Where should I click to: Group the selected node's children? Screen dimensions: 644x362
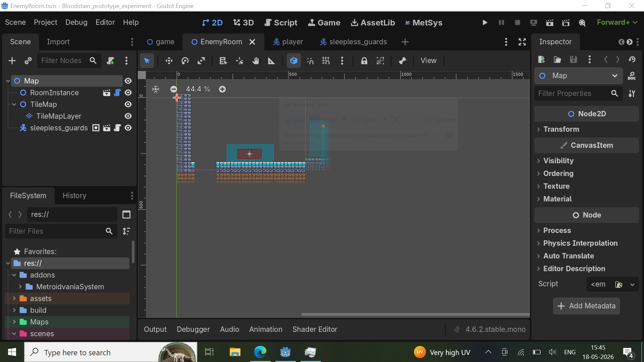(380, 61)
